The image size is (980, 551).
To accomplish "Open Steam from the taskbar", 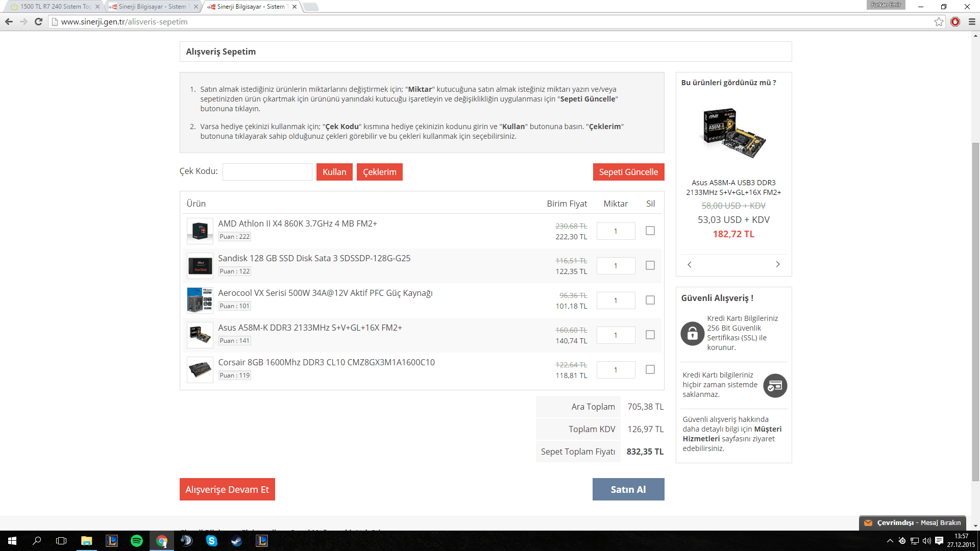I will point(236,541).
